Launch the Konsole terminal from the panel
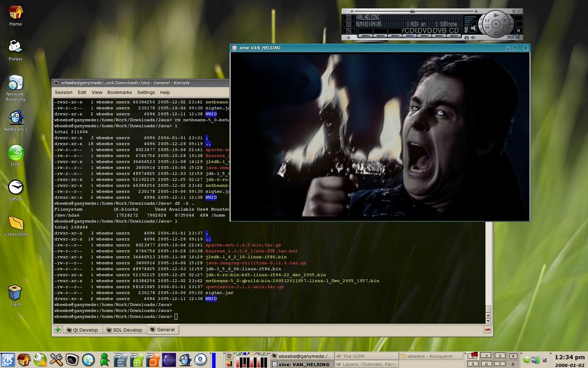 tap(72, 360)
